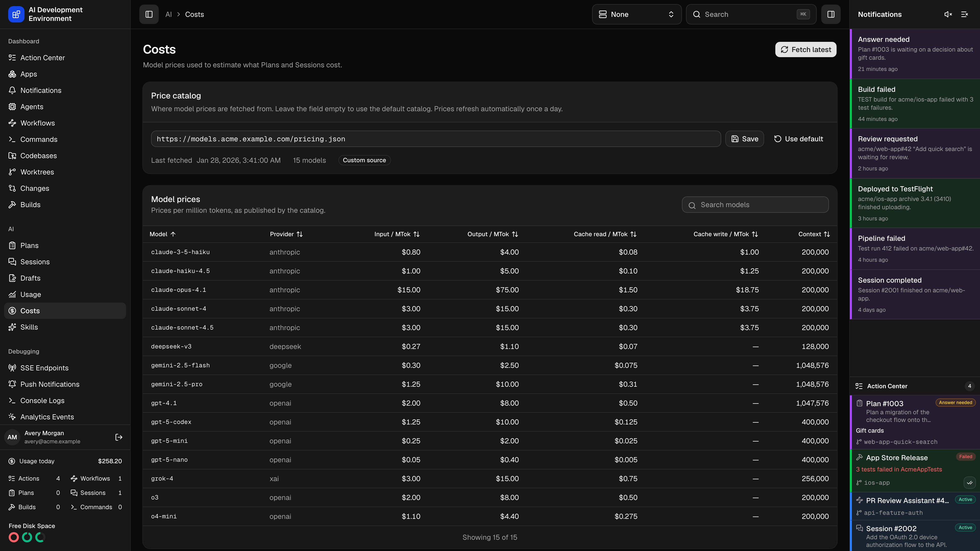Viewport: 980px width, 551px height.
Task: Click Usage today $258.20 amount
Action: point(110,461)
